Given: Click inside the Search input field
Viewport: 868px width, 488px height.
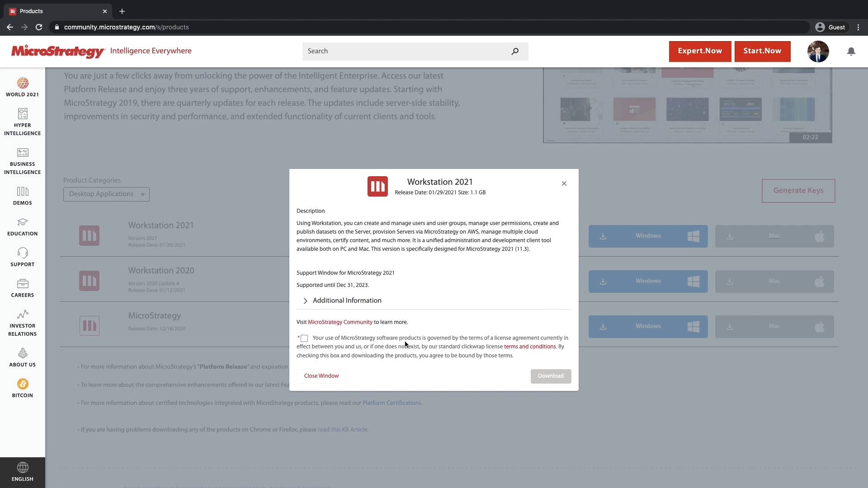Looking at the screenshot, I should coord(407,51).
